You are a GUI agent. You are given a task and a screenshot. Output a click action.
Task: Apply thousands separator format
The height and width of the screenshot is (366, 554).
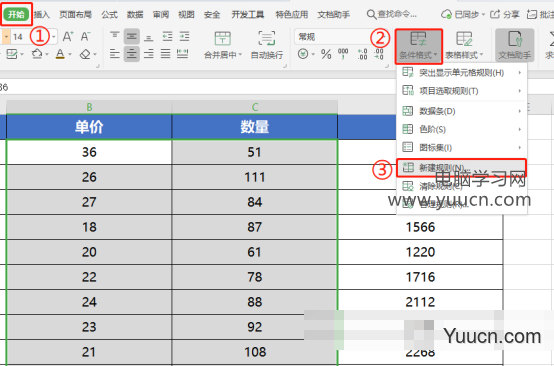(343, 54)
